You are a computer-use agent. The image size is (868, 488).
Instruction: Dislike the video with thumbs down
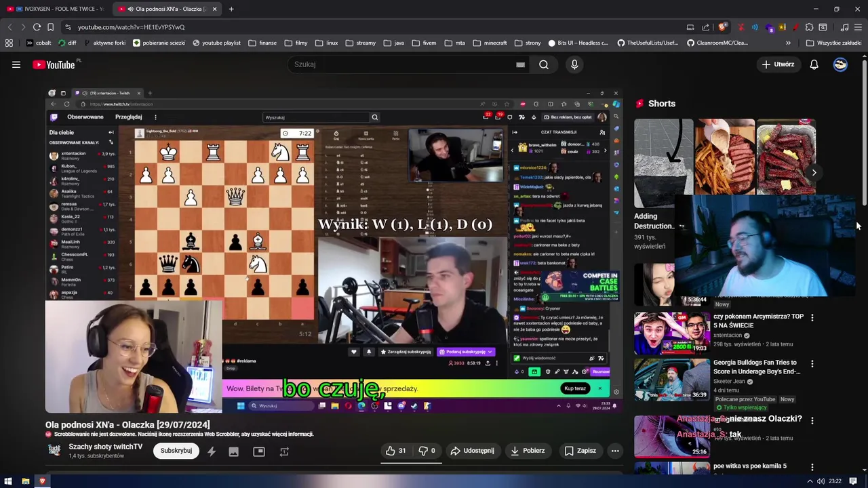427,451
